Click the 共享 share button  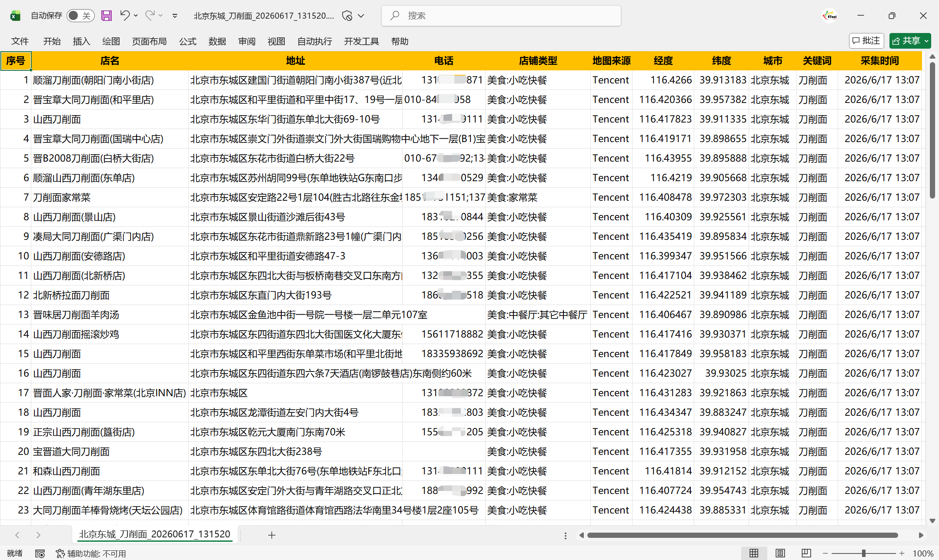pyautogui.click(x=906, y=41)
